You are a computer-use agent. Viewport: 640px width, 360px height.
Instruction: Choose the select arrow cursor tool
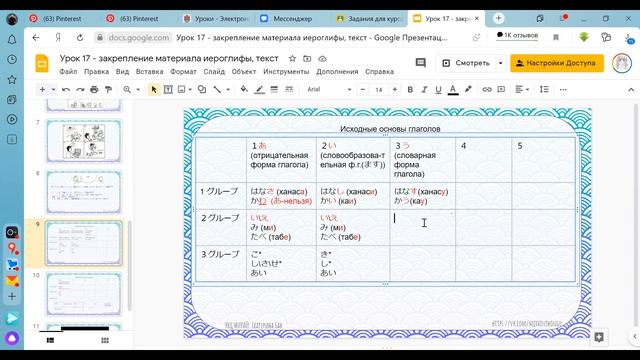154,89
